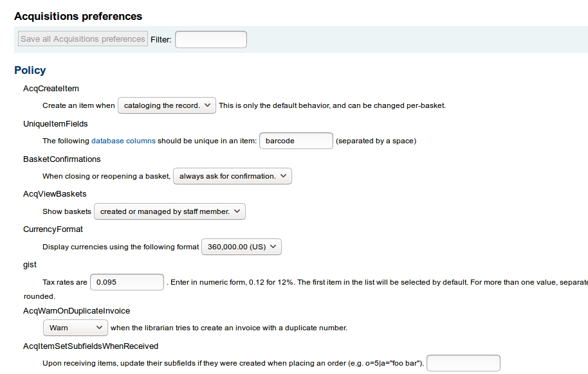
Task: Click the AcqWarnOnDuplicateInvoice preference name label
Action: [77, 310]
